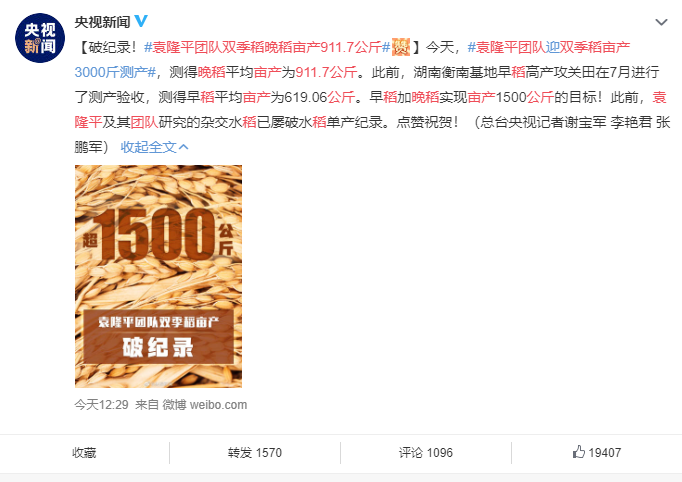Click the blue verified V badge
The height and width of the screenshot is (482, 682).
tap(141, 21)
